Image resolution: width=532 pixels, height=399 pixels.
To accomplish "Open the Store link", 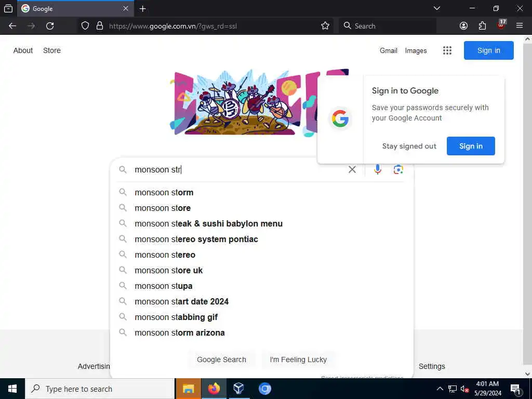I will tap(52, 50).
